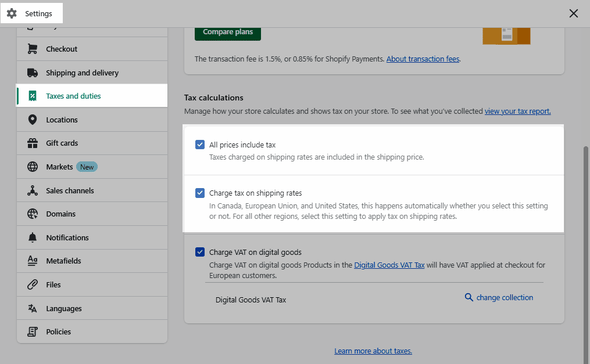Go to Domains settings
This screenshot has height=364, width=590.
pyautogui.click(x=92, y=214)
